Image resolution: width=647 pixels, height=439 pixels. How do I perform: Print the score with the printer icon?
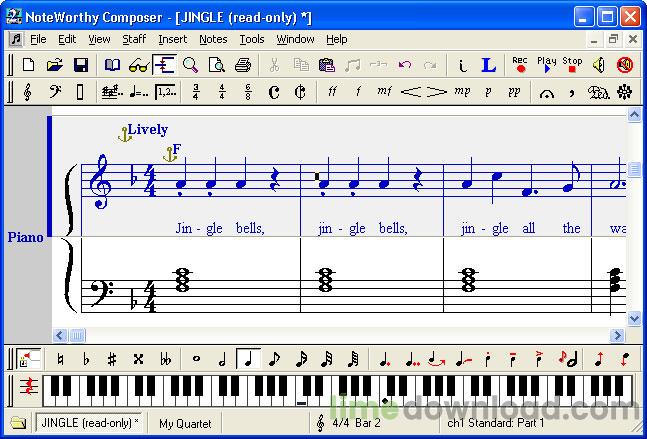[243, 65]
